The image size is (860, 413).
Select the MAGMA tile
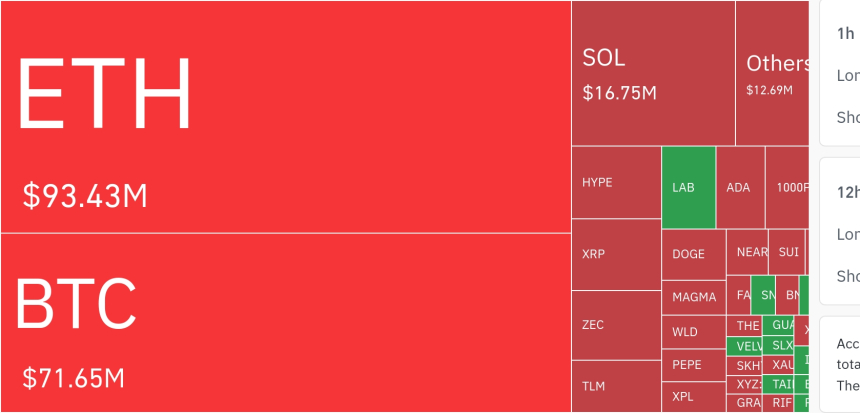coord(694,297)
